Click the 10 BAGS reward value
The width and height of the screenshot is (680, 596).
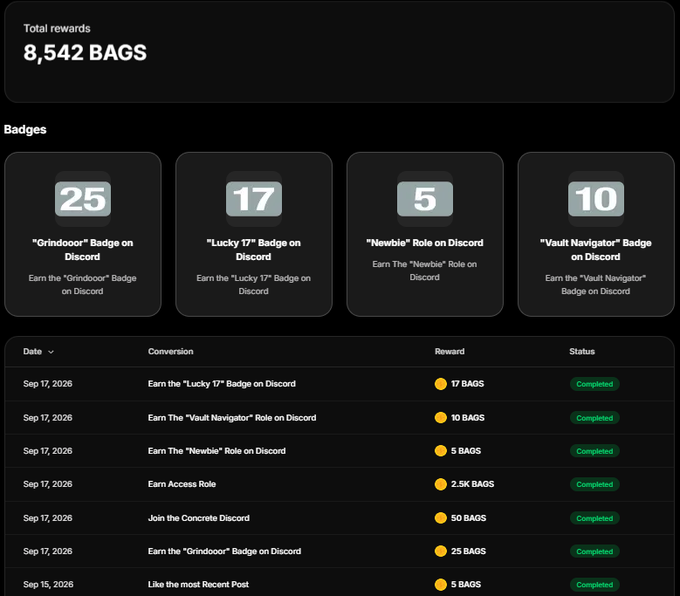(468, 418)
